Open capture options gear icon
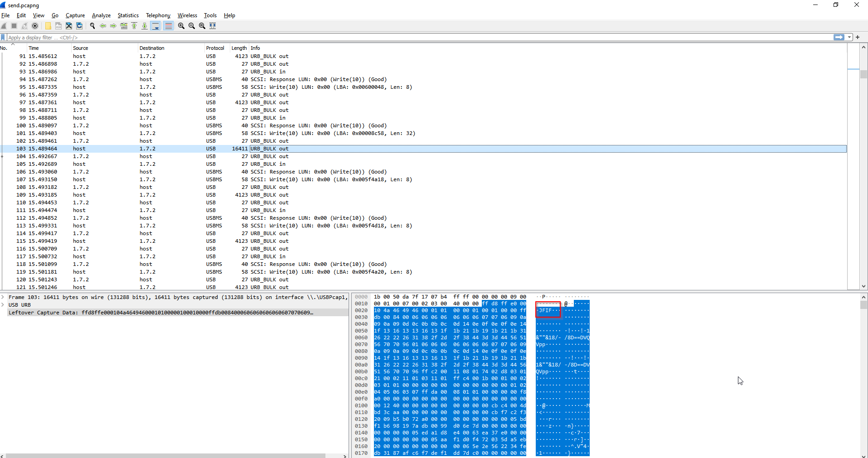Image resolution: width=868 pixels, height=458 pixels. (x=35, y=26)
